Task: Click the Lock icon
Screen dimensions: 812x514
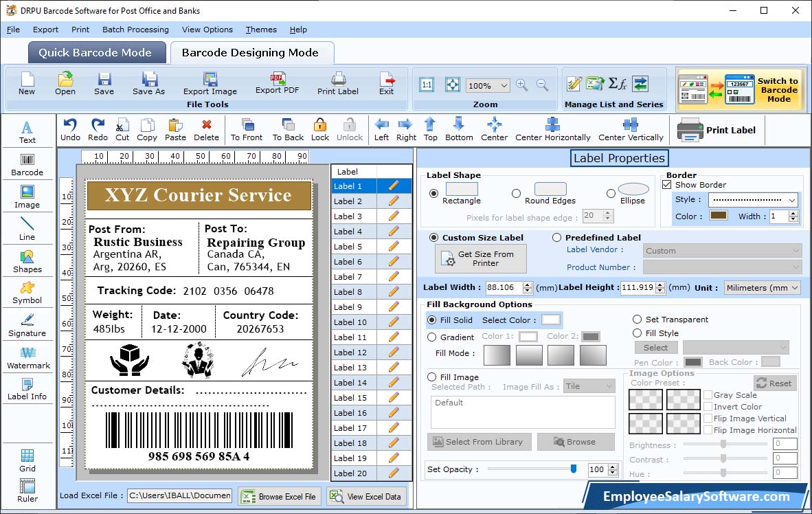Action: tap(320, 130)
